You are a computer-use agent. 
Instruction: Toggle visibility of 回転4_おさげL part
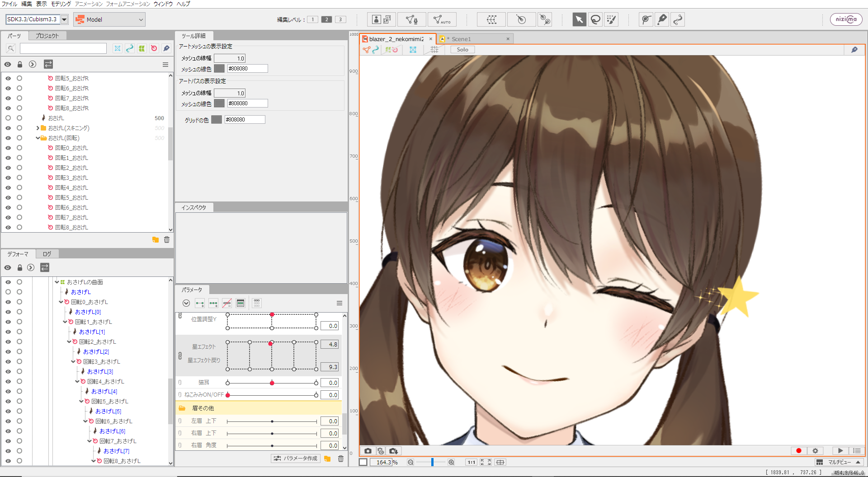tap(8, 187)
